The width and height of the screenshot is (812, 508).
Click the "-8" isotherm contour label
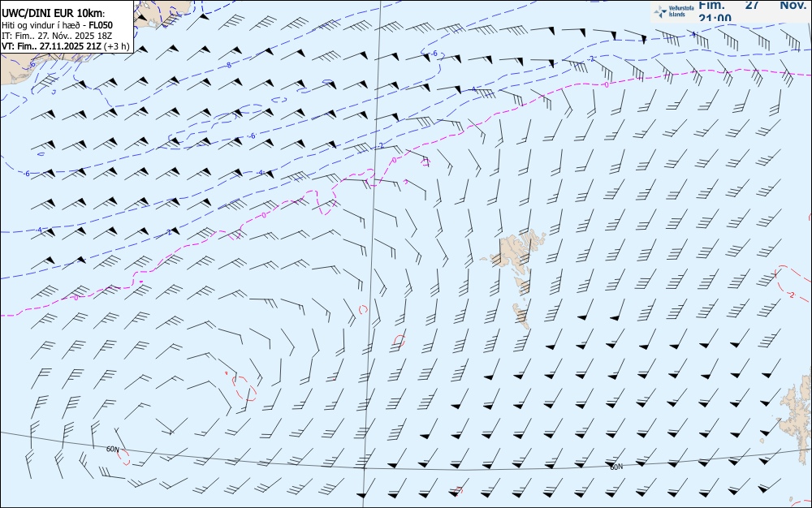(x=228, y=65)
